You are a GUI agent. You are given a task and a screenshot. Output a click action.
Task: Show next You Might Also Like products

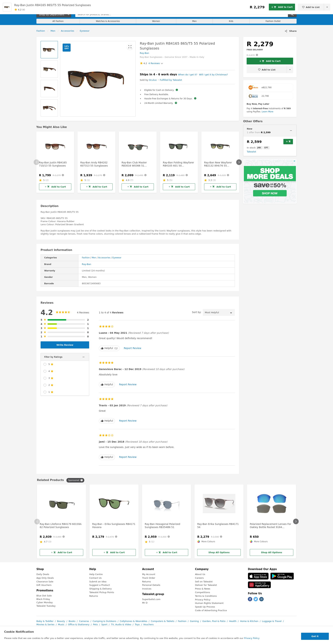239,162
